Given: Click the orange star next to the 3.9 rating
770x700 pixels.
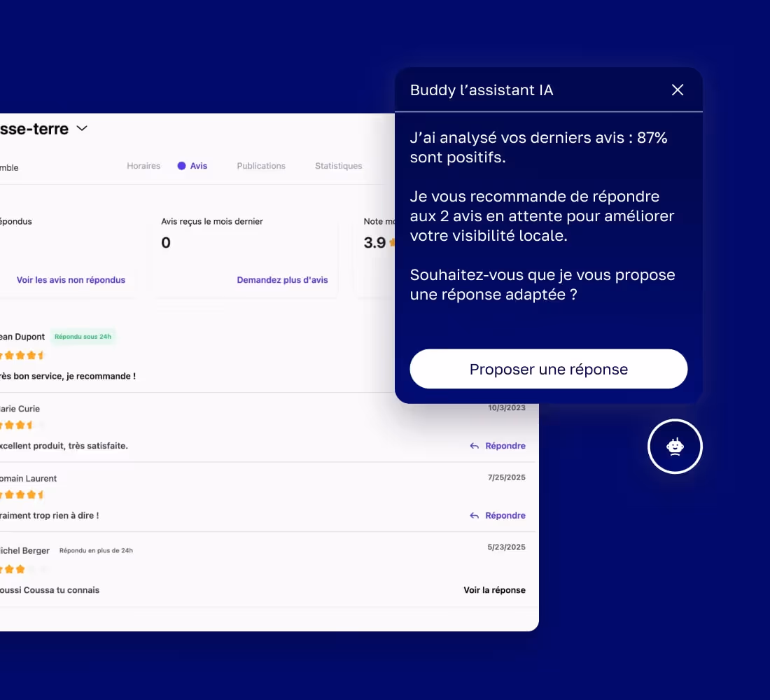Looking at the screenshot, I should point(391,242).
